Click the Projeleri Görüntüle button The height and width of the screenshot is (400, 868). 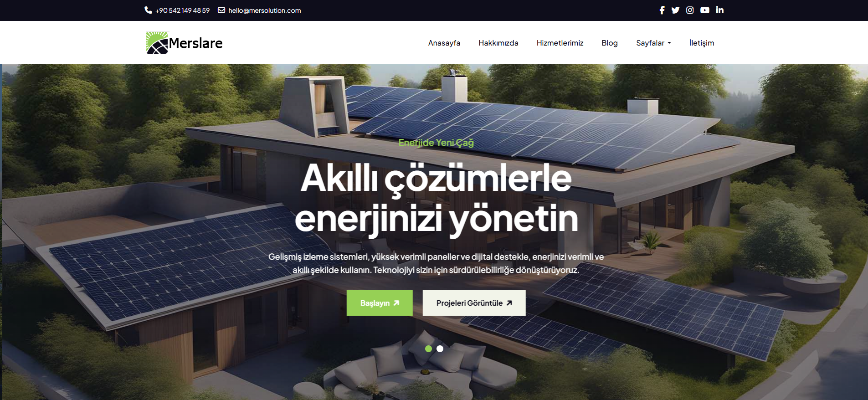tap(474, 303)
